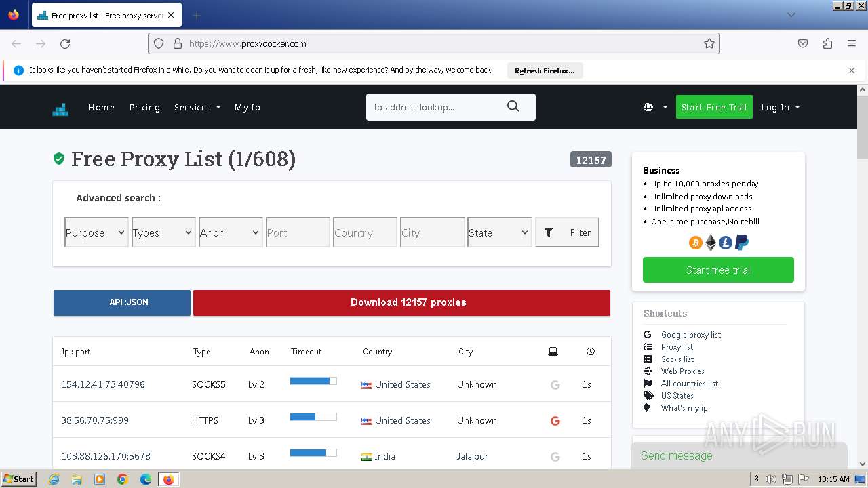The width and height of the screenshot is (868, 488).
Task: Click the Bitcoin payment icon
Action: (696, 242)
